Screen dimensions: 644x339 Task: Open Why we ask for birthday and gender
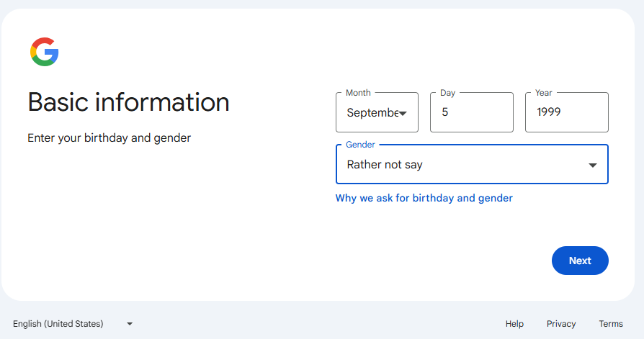coord(424,198)
